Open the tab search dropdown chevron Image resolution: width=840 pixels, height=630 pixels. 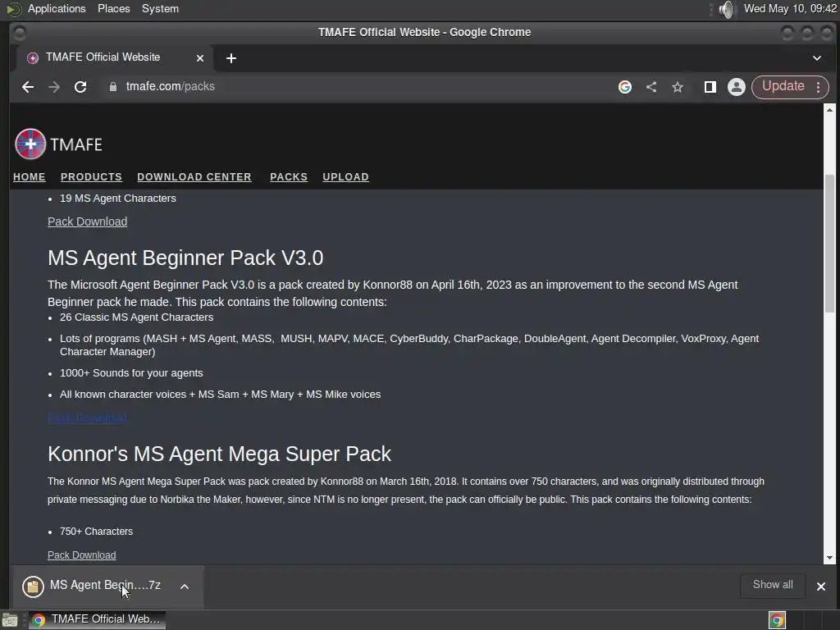click(817, 58)
